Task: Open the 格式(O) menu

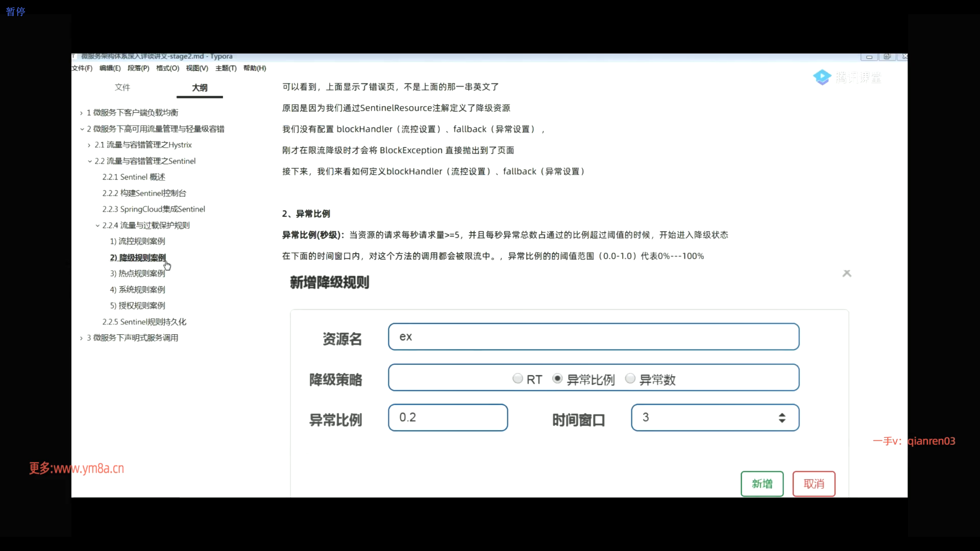Action: click(x=167, y=68)
